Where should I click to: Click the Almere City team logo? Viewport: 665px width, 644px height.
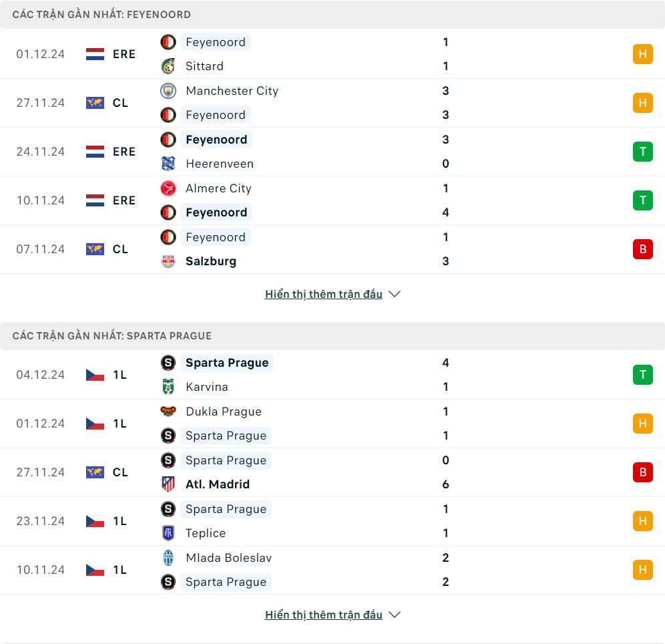[x=168, y=188]
